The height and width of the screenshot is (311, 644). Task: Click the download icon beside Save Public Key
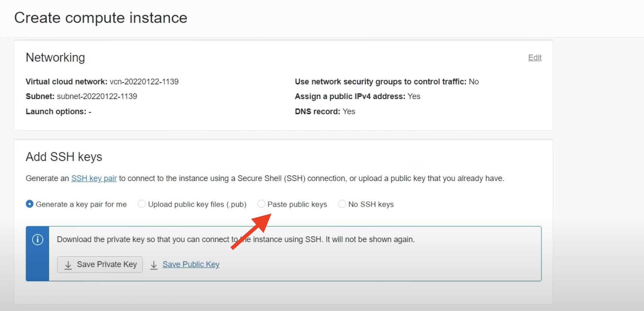(x=154, y=265)
